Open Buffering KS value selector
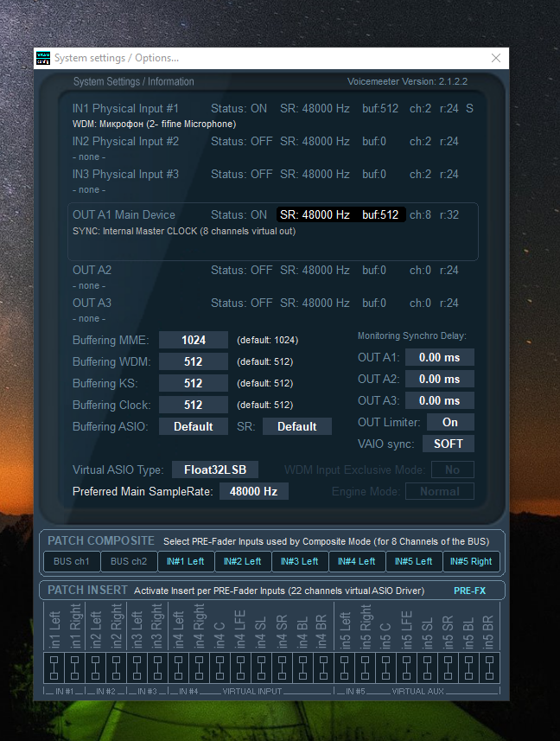Screen dimensions: 560x741 [x=194, y=383]
